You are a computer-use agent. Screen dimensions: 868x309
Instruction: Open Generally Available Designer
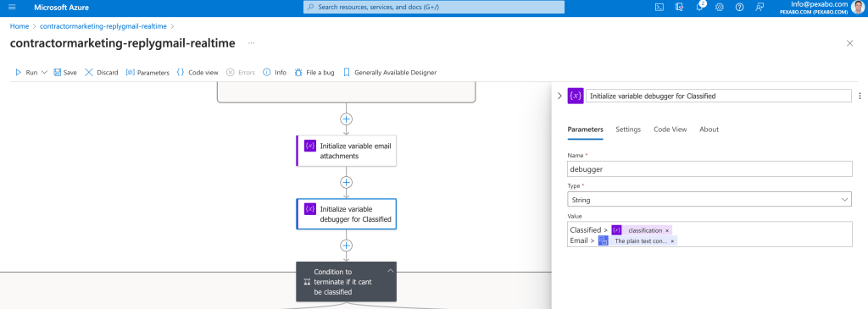tap(390, 73)
